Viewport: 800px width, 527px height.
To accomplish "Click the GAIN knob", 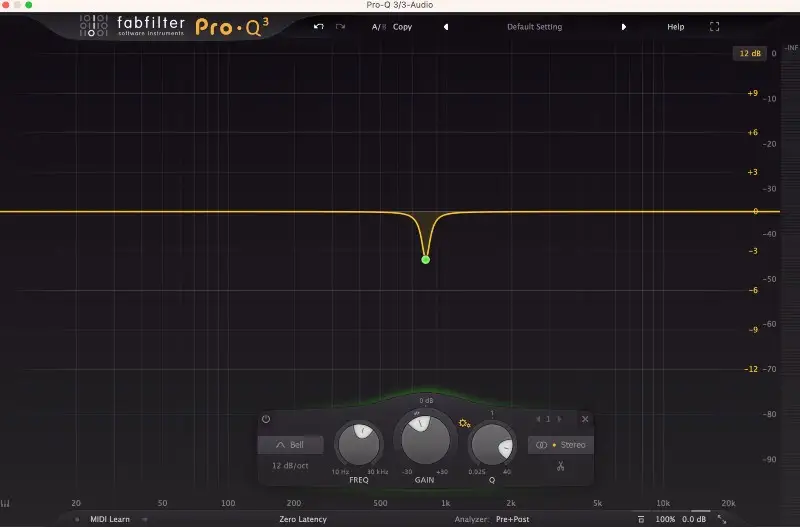I will (423, 437).
